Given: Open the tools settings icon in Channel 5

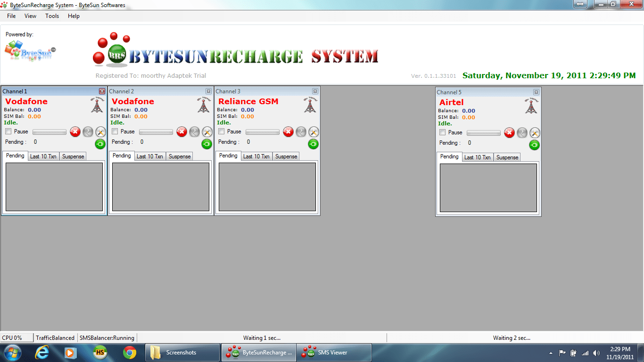Looking at the screenshot, I should pyautogui.click(x=535, y=133).
